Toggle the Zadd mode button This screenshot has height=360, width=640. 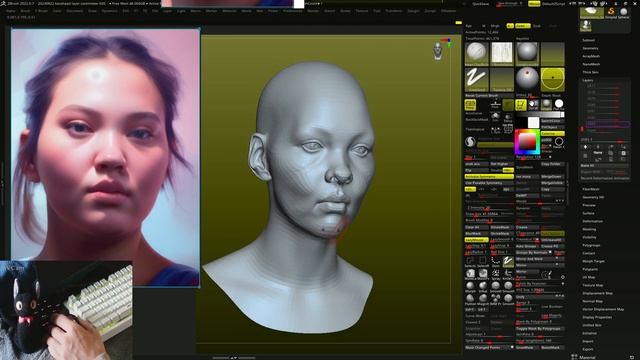522,26
